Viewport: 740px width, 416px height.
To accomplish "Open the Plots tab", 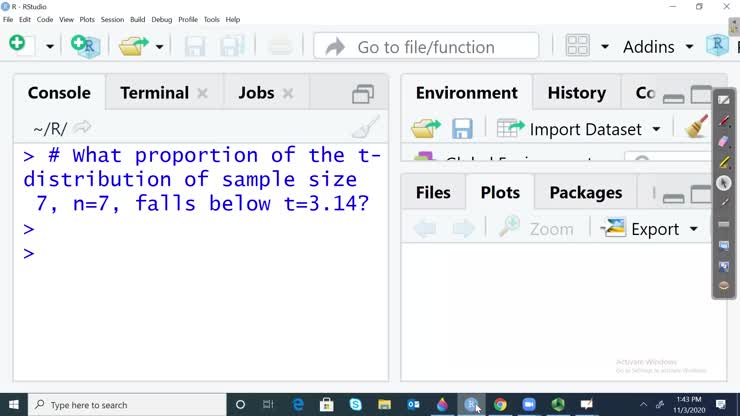I will tap(500, 192).
